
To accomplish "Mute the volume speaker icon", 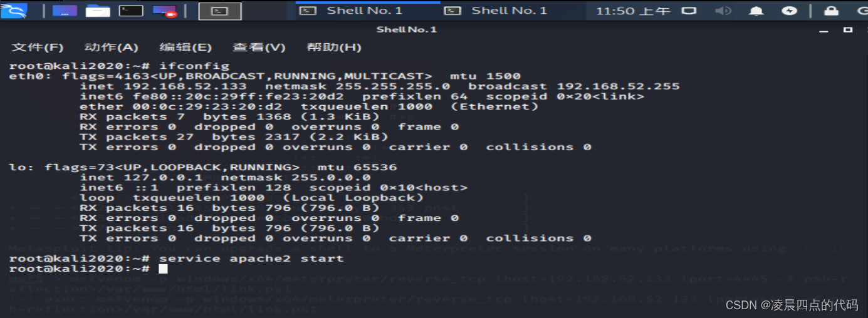I will (x=723, y=11).
